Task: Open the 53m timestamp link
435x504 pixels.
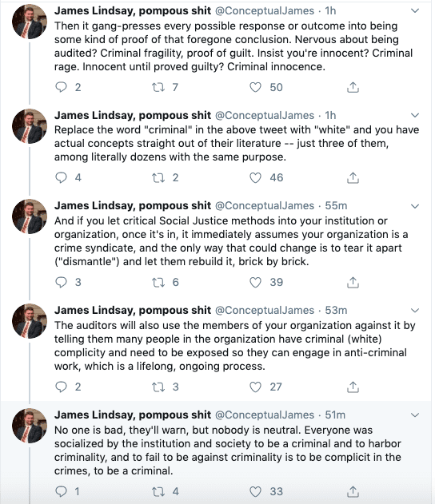Action: click(336, 310)
